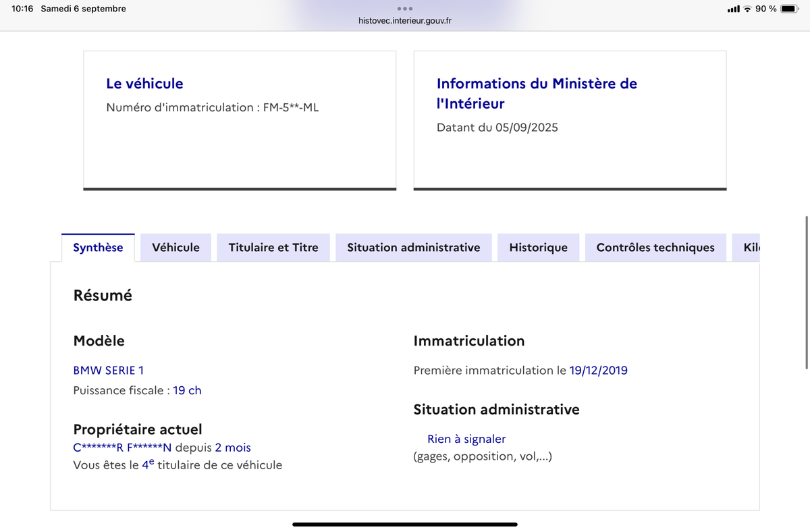Click the Rien à signaler status

tap(466, 439)
